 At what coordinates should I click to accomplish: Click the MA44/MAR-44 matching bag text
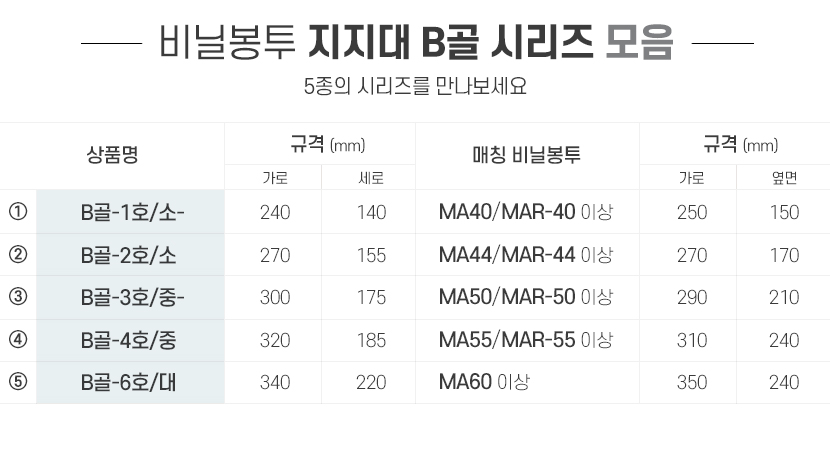pyautogui.click(x=507, y=255)
